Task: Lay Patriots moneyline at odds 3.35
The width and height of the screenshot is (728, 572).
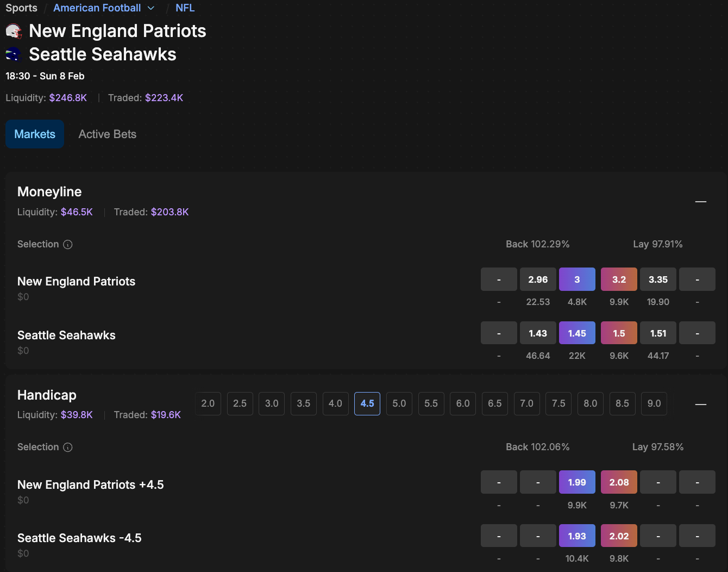Action: [658, 279]
